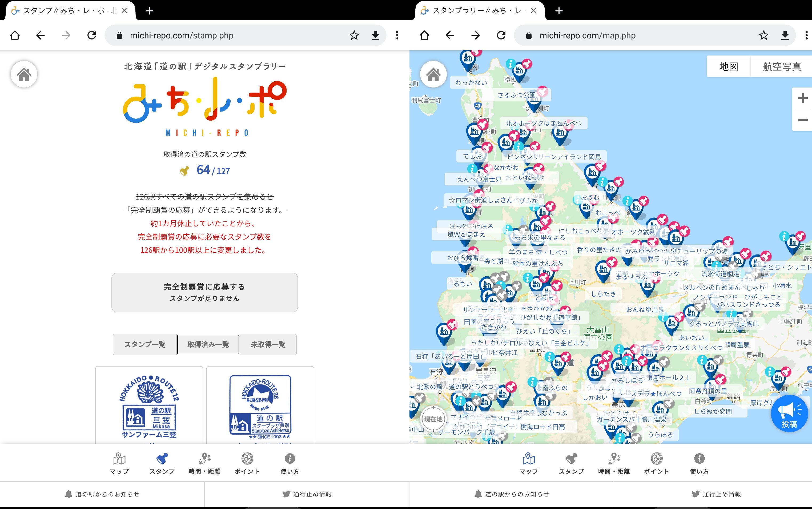Open the スタンプ icon in right bottom nav
The height and width of the screenshot is (509, 812).
click(571, 463)
